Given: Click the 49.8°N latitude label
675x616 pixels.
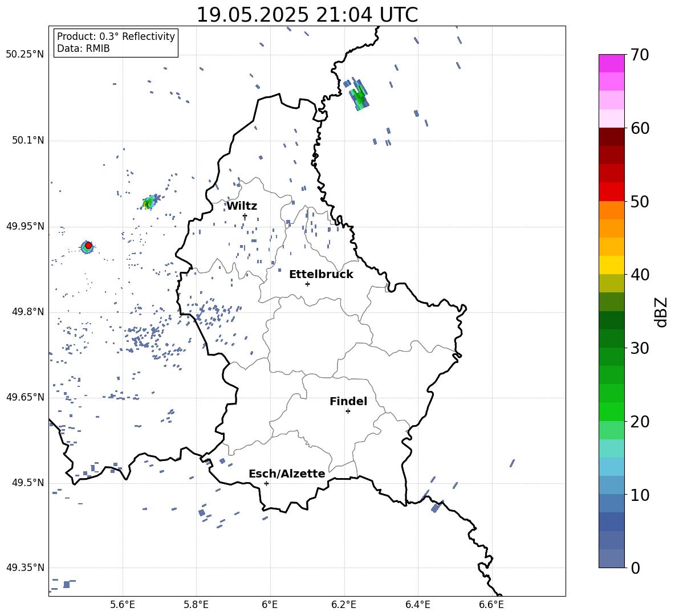Looking at the screenshot, I should pyautogui.click(x=27, y=312).
